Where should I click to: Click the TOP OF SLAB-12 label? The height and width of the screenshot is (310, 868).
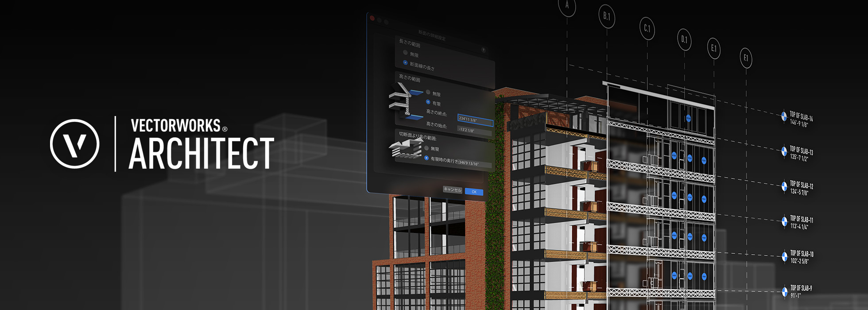pos(802,185)
